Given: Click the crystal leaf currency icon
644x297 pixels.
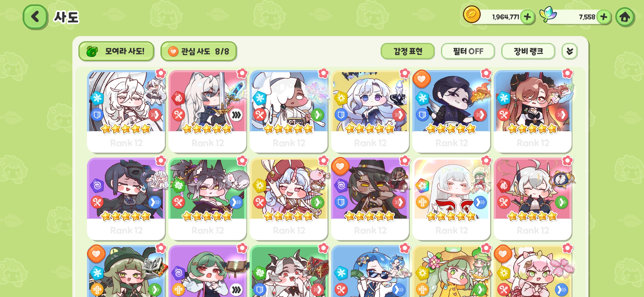Looking at the screenshot, I should click(x=548, y=14).
